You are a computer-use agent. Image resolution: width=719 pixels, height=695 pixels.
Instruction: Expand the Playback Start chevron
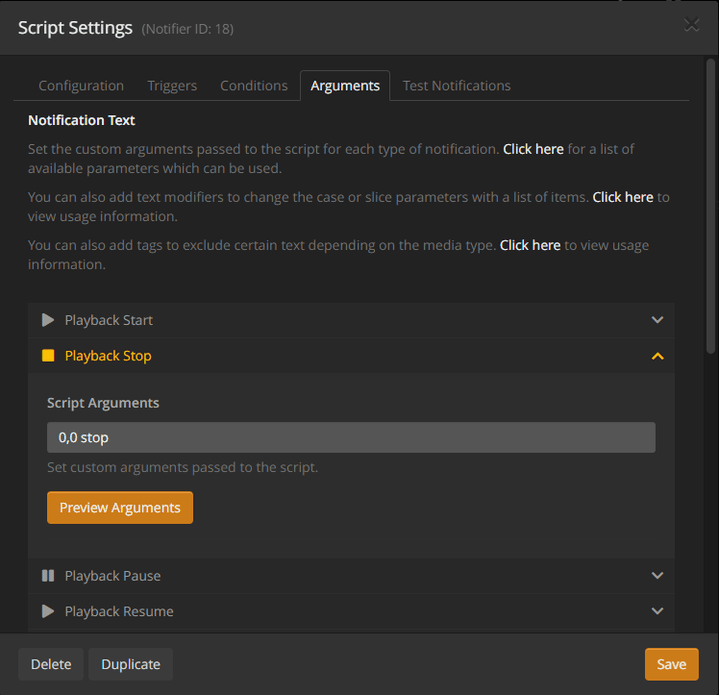(x=657, y=320)
